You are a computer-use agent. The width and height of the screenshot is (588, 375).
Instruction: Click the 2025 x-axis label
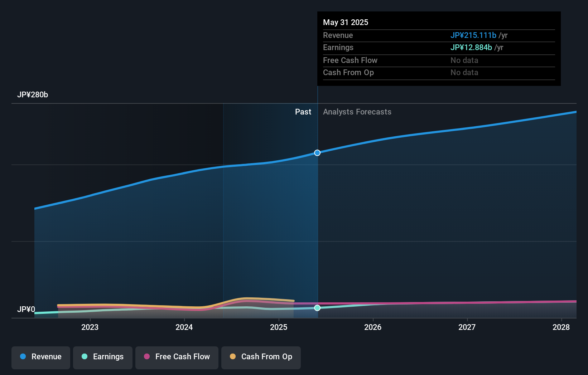click(279, 327)
